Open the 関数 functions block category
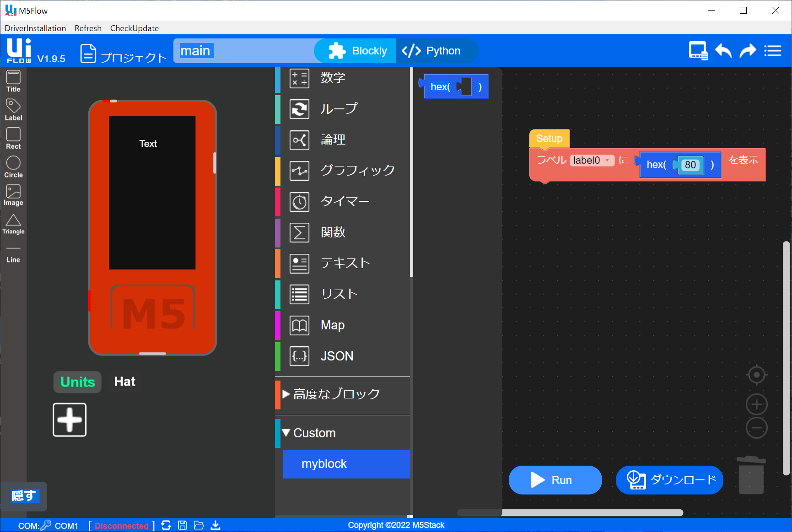792x532 pixels. (x=342, y=233)
